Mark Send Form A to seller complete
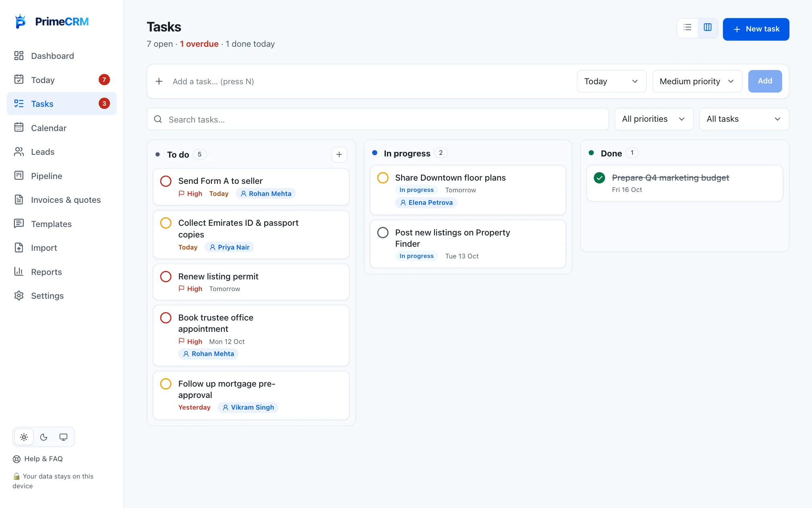Screen dimensions: 812x508 (x=166, y=181)
